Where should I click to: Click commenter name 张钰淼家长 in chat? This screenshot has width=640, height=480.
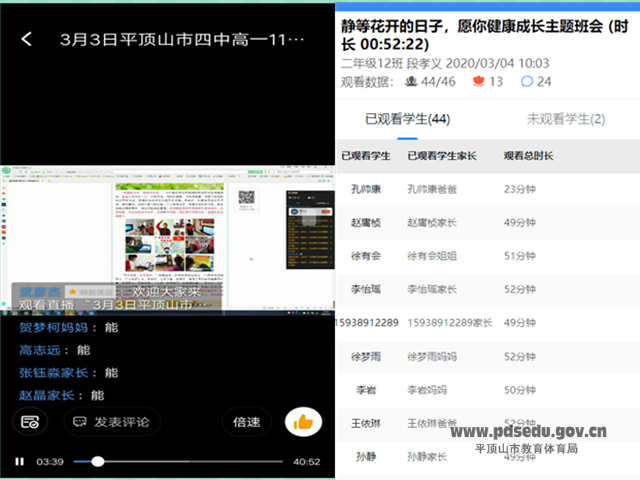(x=54, y=372)
